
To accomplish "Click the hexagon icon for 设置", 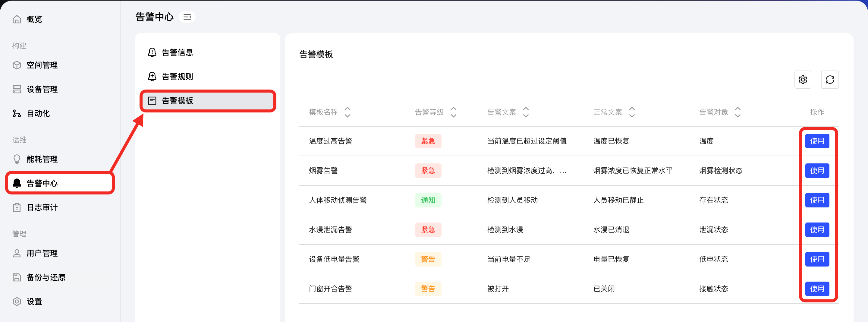I will (17, 301).
